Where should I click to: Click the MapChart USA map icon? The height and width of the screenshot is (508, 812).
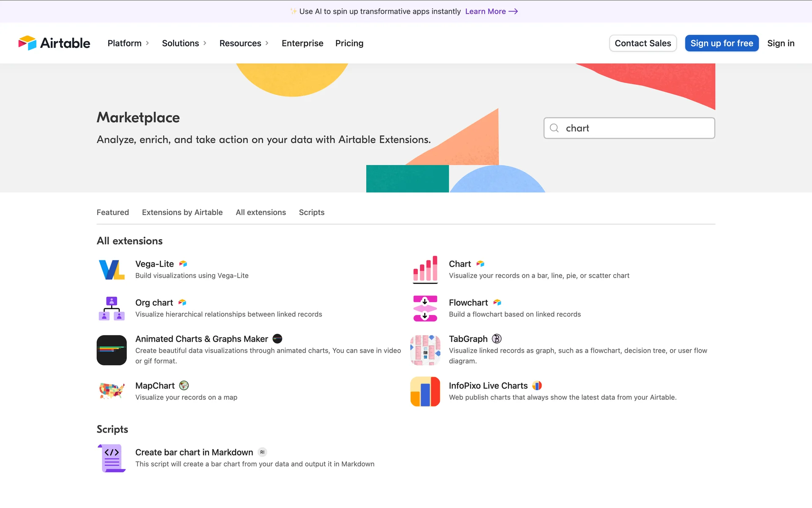click(x=112, y=391)
